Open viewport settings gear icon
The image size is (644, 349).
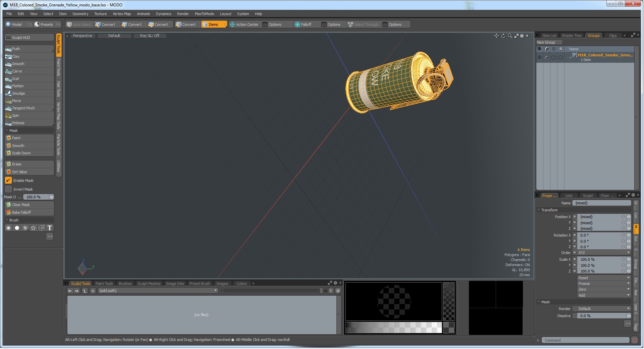[x=522, y=36]
